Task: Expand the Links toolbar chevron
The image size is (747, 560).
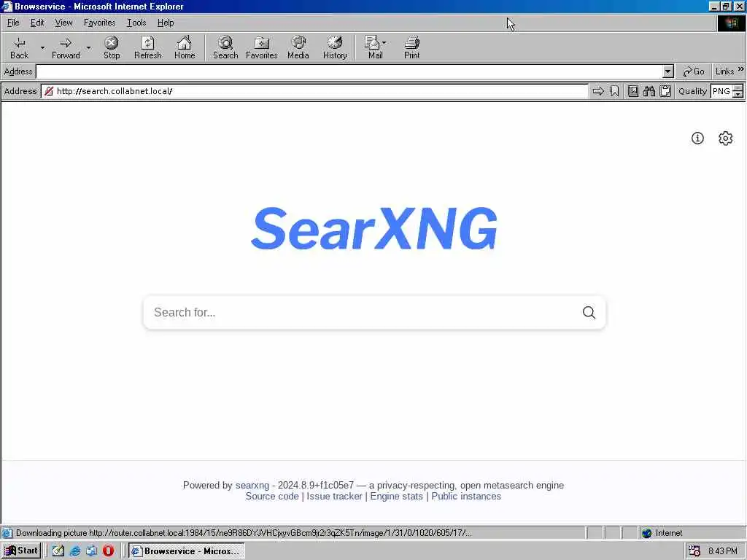Action: (x=741, y=69)
